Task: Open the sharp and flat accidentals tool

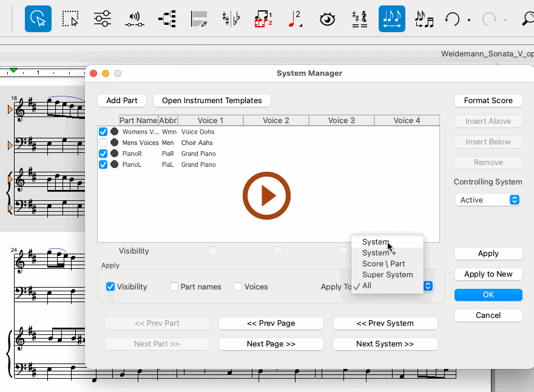Action: coord(231,19)
